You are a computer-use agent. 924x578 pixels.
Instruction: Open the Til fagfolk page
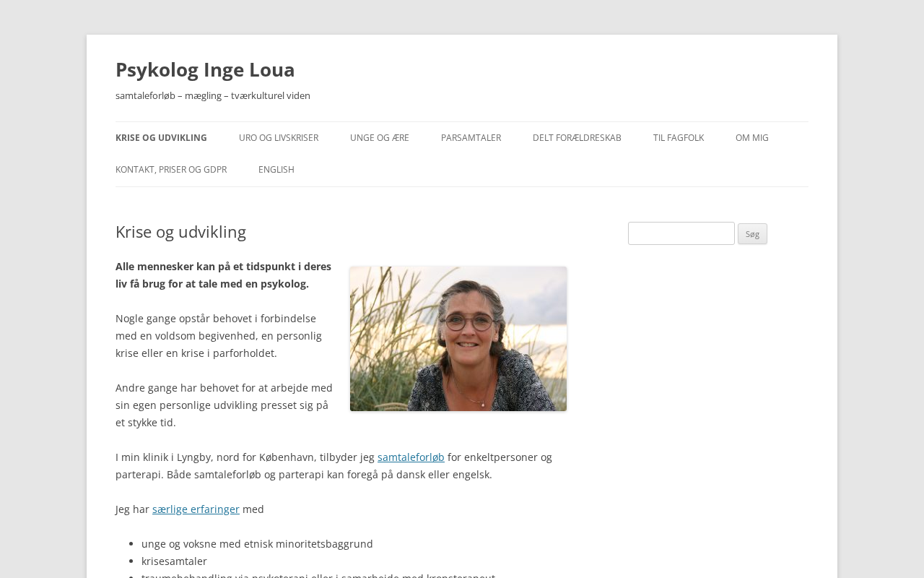click(x=679, y=138)
